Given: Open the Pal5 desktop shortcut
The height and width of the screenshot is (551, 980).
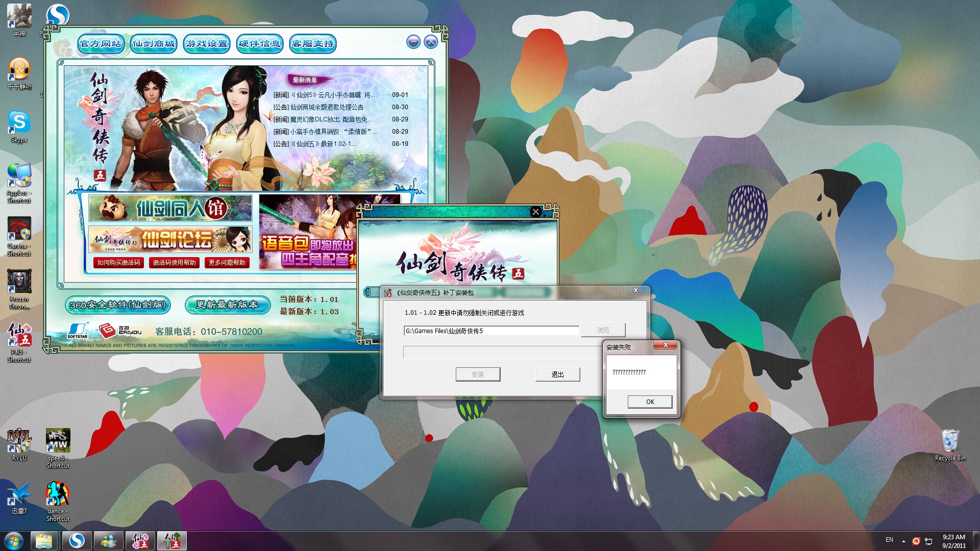Looking at the screenshot, I should pyautogui.click(x=19, y=336).
